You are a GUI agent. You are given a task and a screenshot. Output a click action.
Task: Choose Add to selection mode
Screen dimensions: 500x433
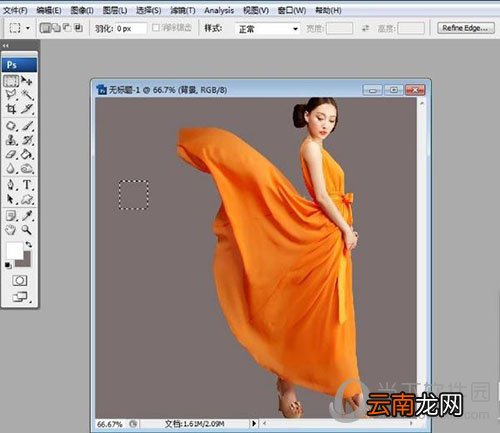pyautogui.click(x=56, y=28)
